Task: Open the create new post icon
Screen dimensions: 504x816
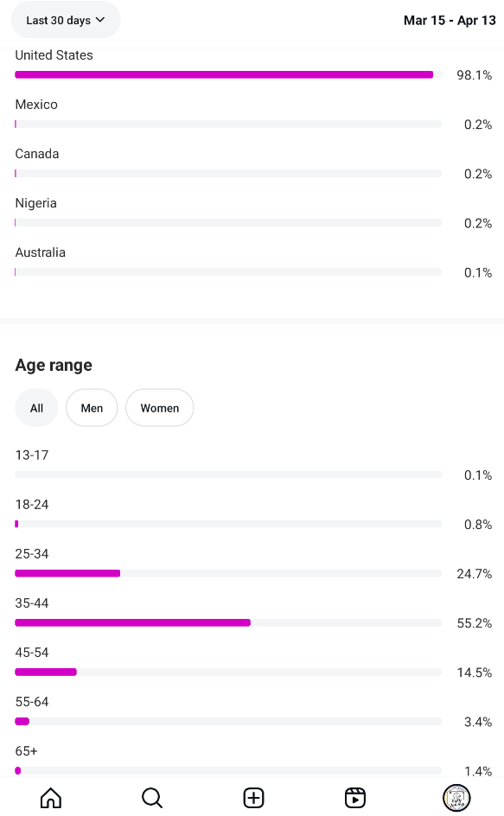Action: tap(253, 797)
